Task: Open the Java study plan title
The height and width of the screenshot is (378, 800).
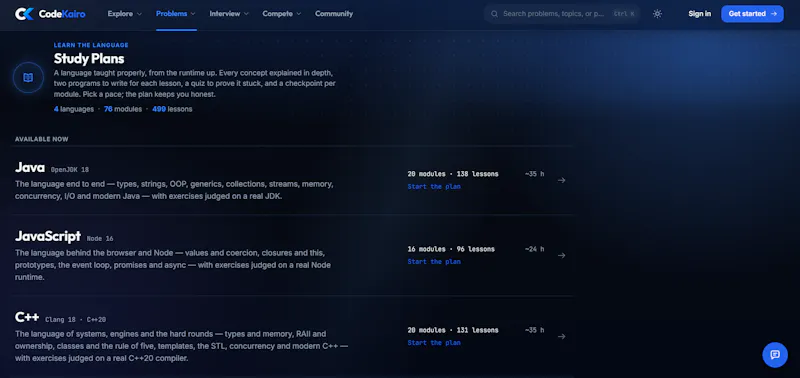Action: coord(30,167)
